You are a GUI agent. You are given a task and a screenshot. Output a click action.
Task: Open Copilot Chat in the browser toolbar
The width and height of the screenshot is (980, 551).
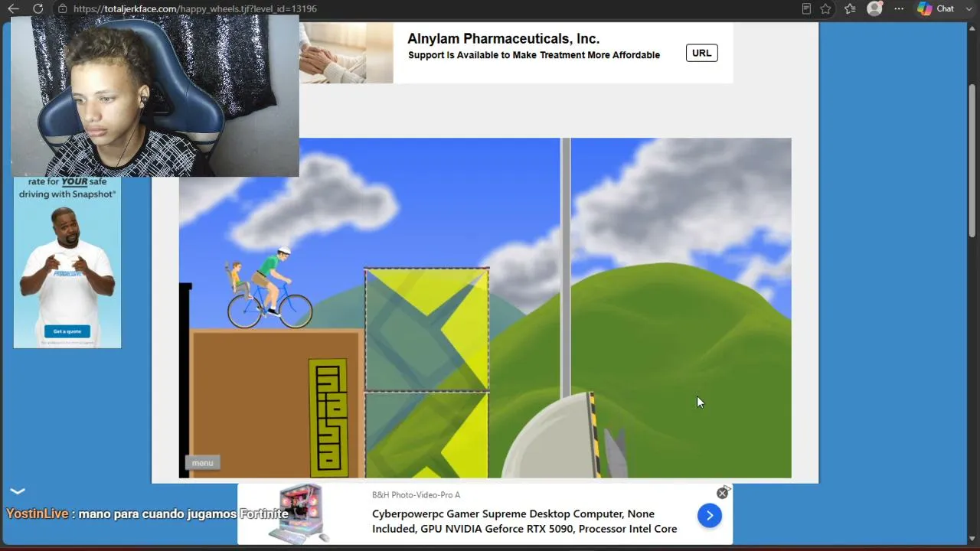click(936, 8)
